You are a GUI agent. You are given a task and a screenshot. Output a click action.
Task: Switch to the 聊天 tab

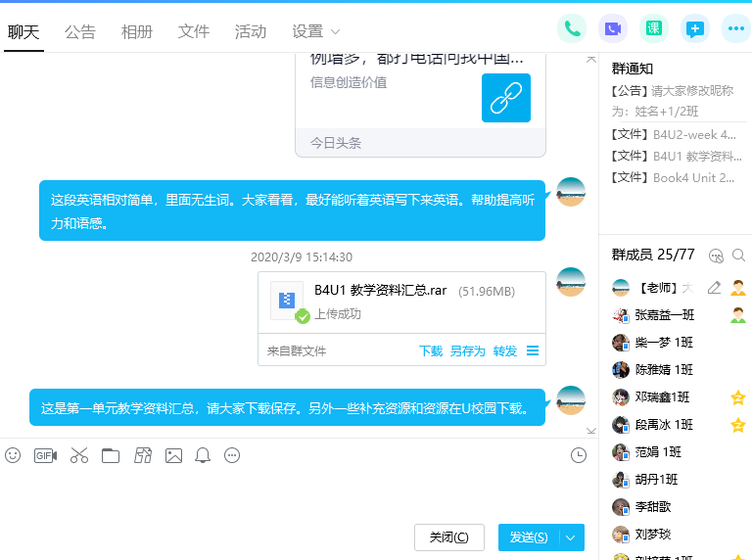23,31
